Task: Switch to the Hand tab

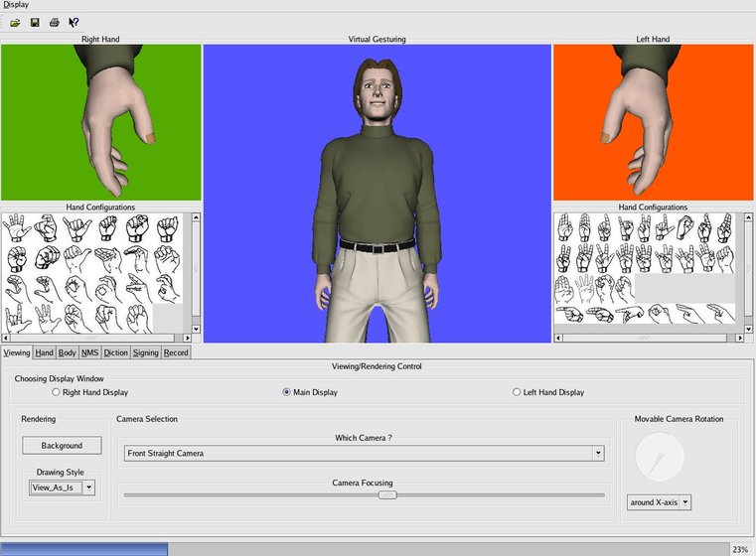Action: tap(44, 352)
